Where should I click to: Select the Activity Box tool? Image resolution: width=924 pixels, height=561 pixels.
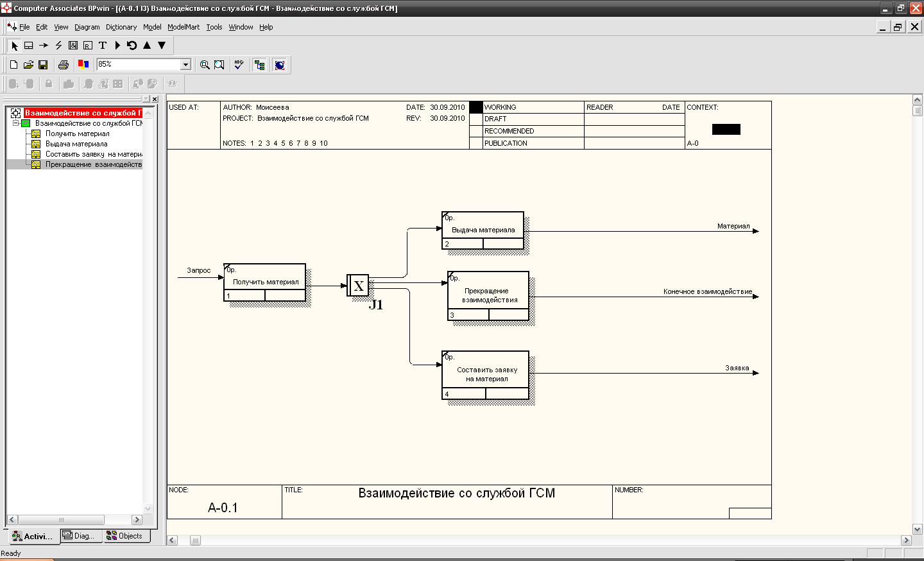pos(29,46)
